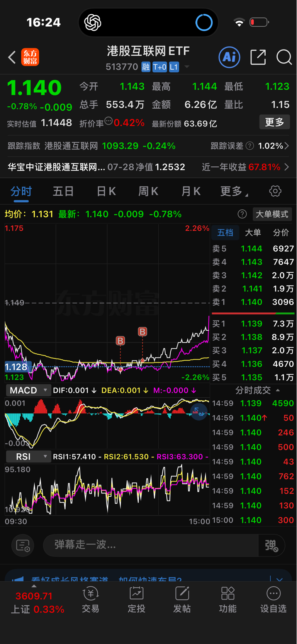This screenshot has height=644, width=297.
Task: Open 近一年收益 67.81% detail chevron
Action: click(x=287, y=167)
